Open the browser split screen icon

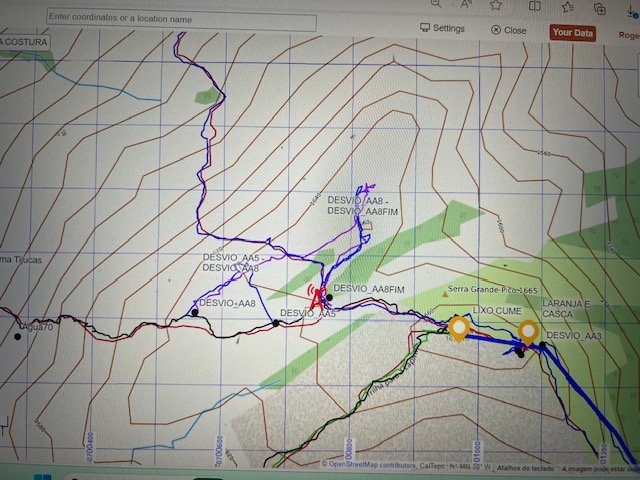[x=537, y=6]
